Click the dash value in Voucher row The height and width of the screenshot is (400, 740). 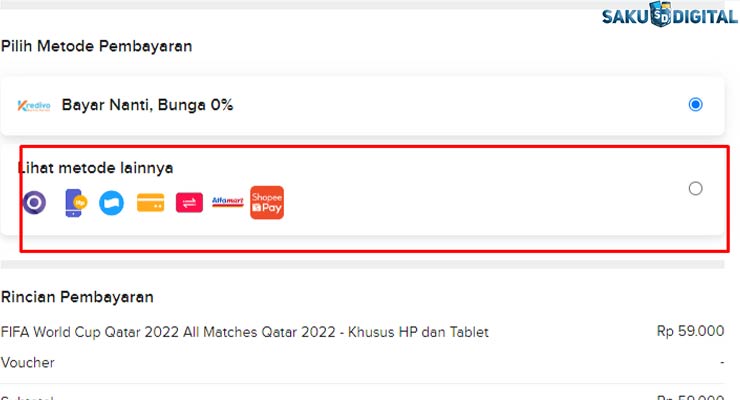pyautogui.click(x=721, y=363)
